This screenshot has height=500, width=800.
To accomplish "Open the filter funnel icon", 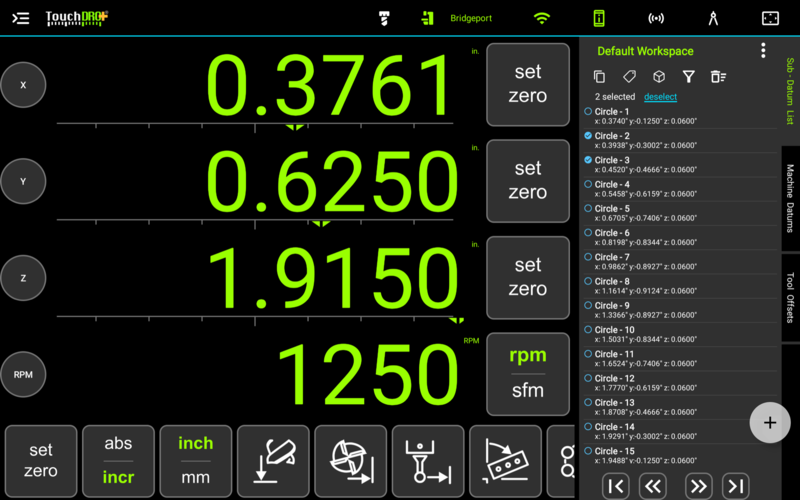I will 689,77.
